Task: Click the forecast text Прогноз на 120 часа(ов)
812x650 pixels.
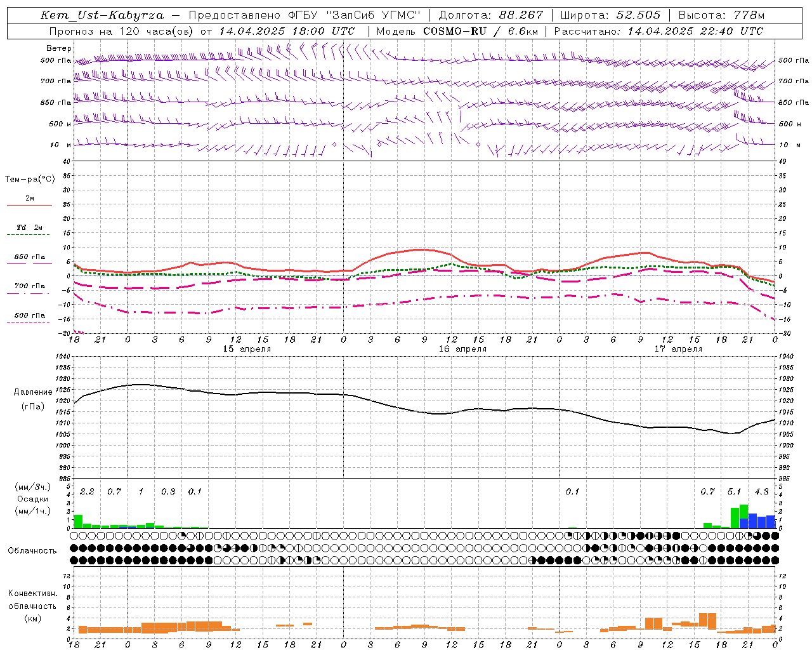Action: click(x=122, y=31)
